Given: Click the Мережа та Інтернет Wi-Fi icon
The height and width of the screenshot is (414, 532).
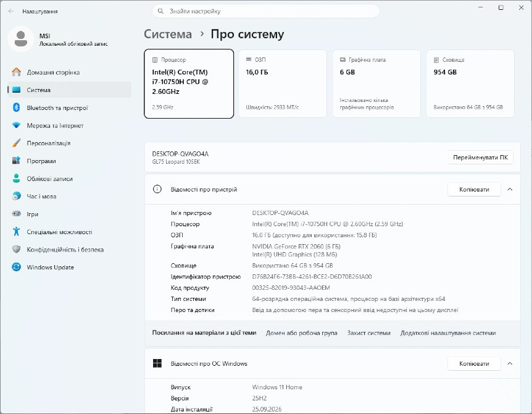Looking at the screenshot, I should point(16,125).
